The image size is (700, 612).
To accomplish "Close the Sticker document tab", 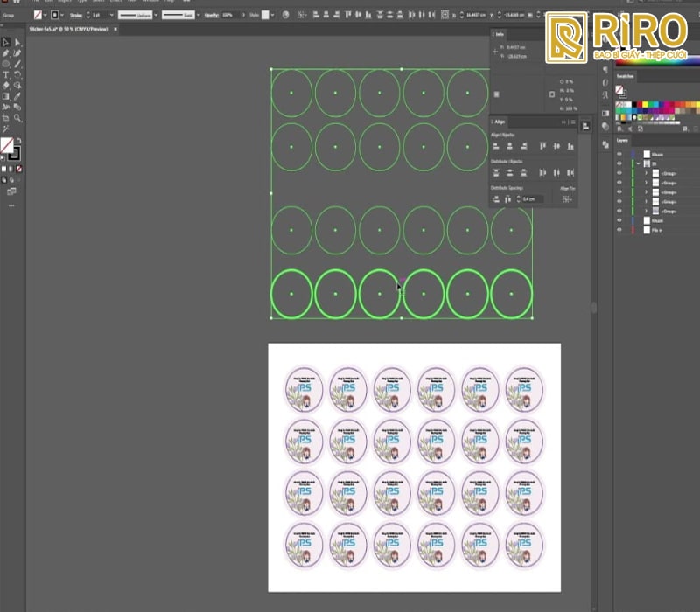I will 115,29.
